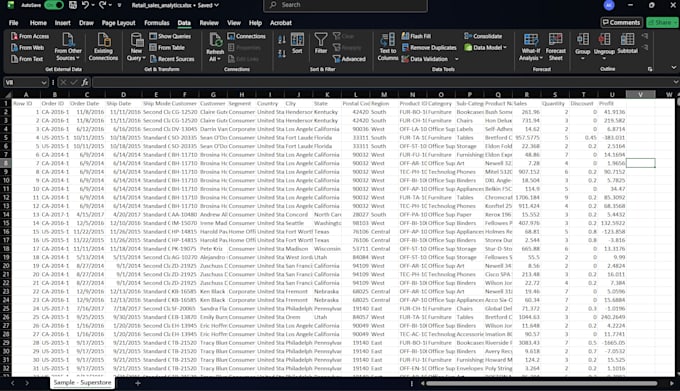The width and height of the screenshot is (680, 391).
Task: Click Remove Duplicates
Action: coord(429,47)
